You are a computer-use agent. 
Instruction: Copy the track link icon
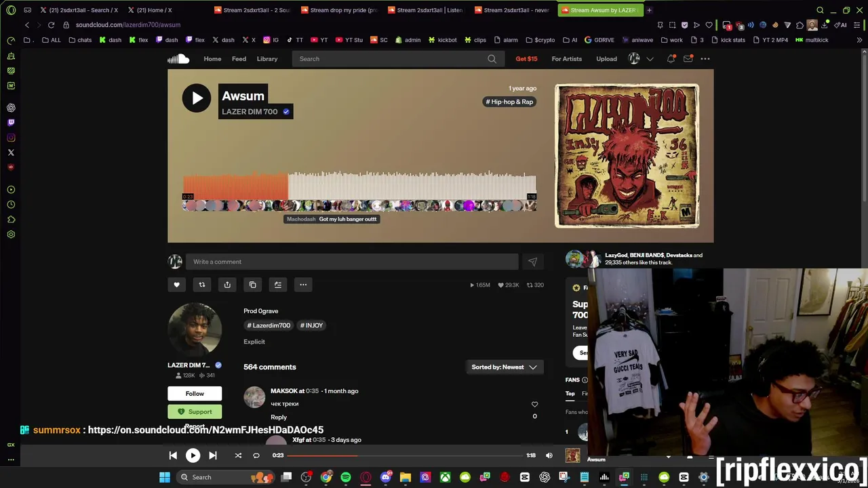coord(252,285)
